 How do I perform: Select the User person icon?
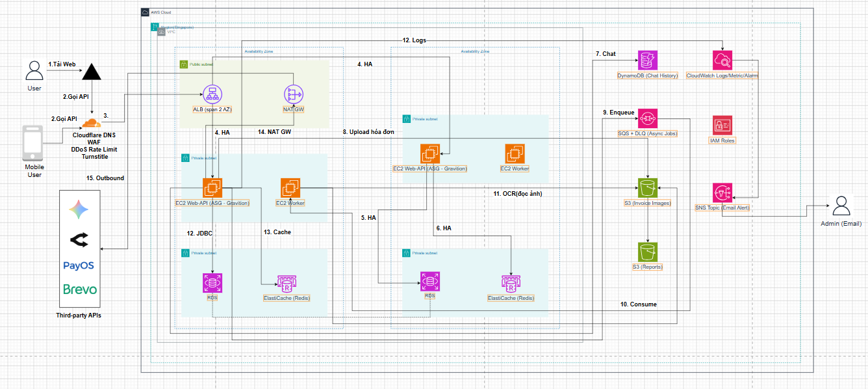(x=34, y=71)
